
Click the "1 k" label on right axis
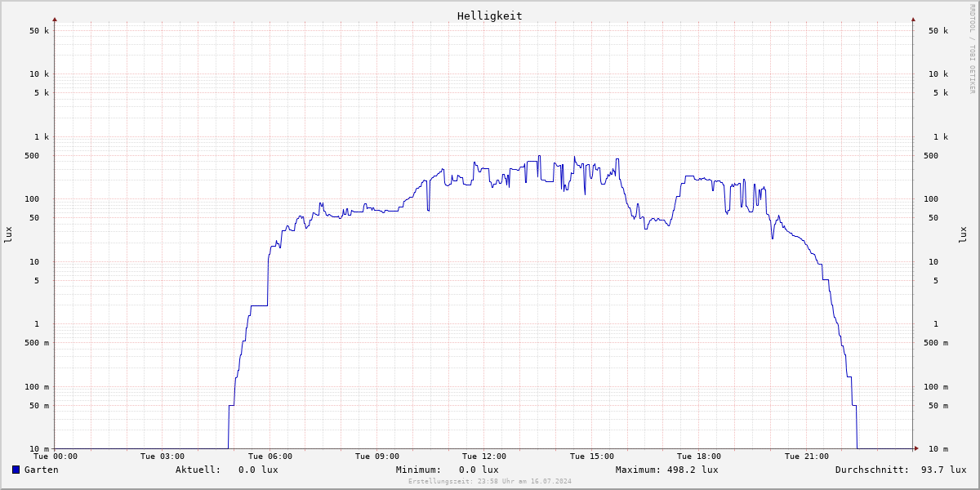tap(941, 137)
